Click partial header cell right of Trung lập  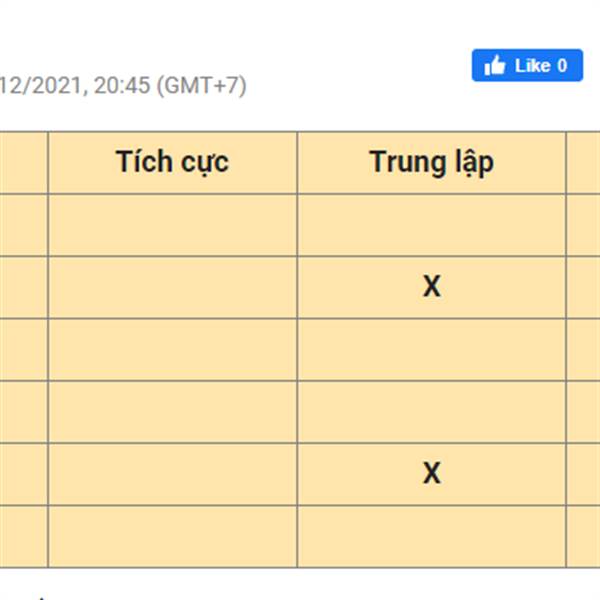point(583,163)
